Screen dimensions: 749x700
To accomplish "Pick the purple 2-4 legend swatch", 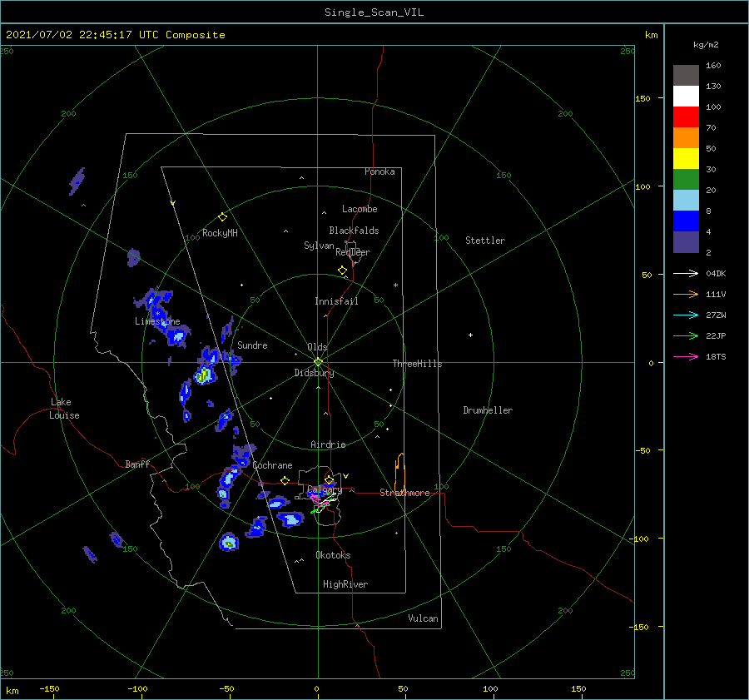I will pyautogui.click(x=686, y=241).
